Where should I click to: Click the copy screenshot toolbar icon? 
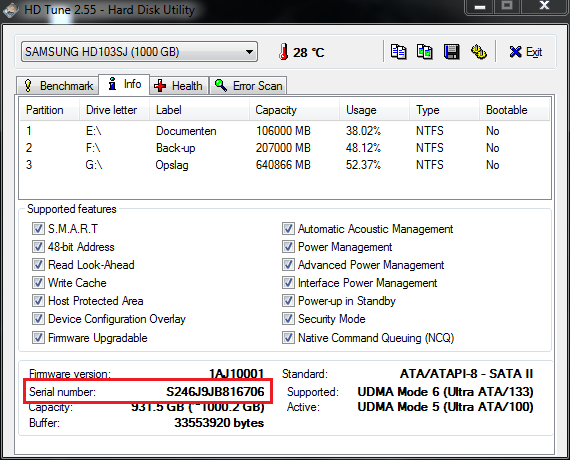click(425, 52)
